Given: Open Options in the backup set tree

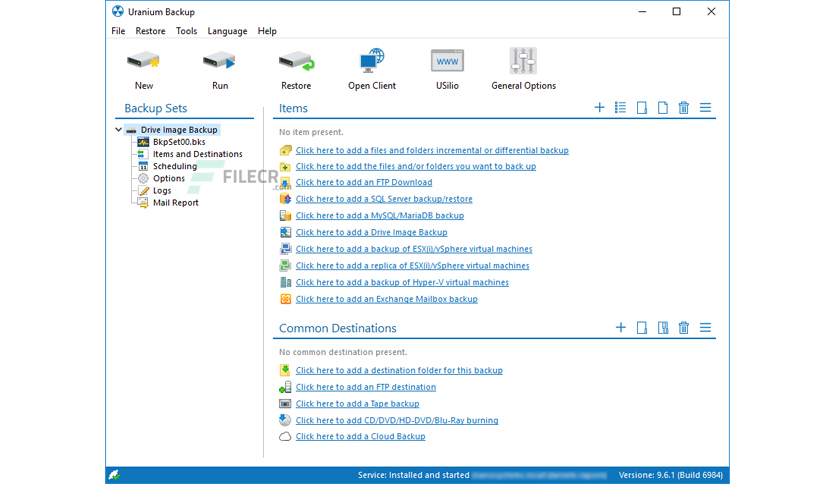Looking at the screenshot, I should 169,179.
